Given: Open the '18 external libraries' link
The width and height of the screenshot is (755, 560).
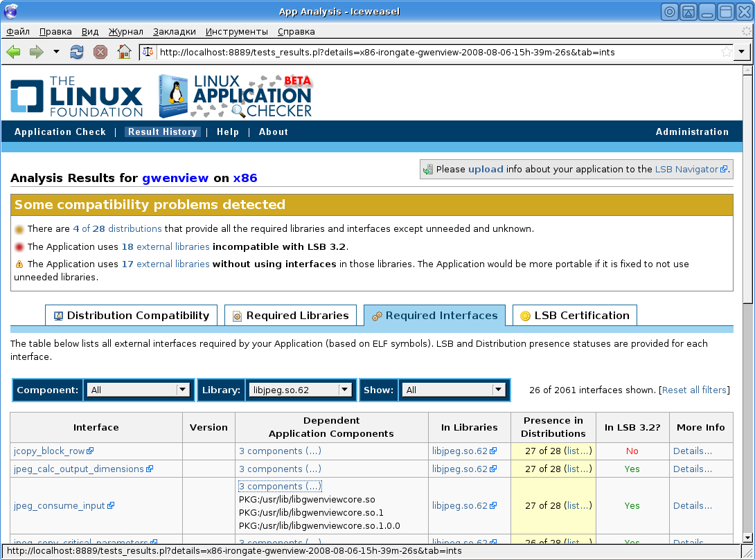Looking at the screenshot, I should click(x=166, y=247).
